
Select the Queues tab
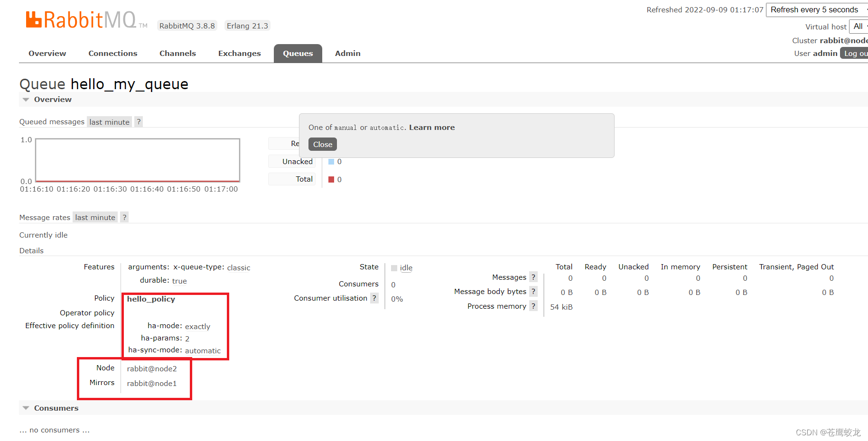pos(298,54)
